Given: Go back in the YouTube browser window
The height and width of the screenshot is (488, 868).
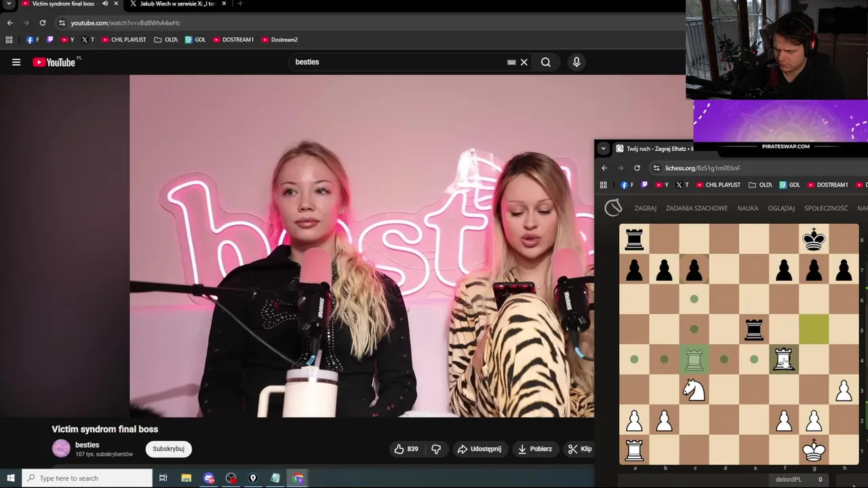Looking at the screenshot, I should point(9,23).
